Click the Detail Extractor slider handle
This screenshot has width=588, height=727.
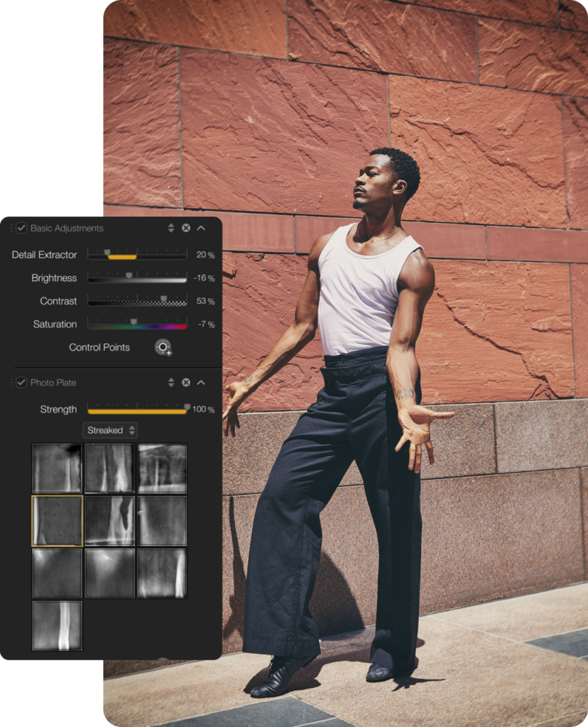[x=107, y=252]
